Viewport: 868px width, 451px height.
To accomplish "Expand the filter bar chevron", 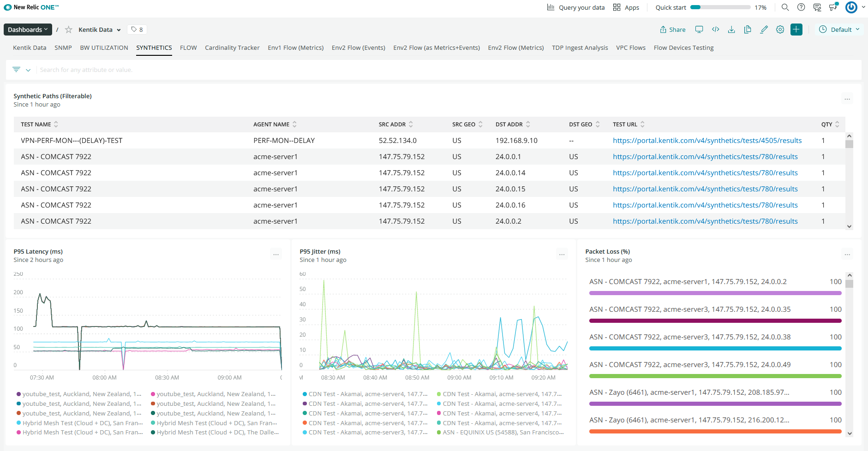I will pos(28,70).
